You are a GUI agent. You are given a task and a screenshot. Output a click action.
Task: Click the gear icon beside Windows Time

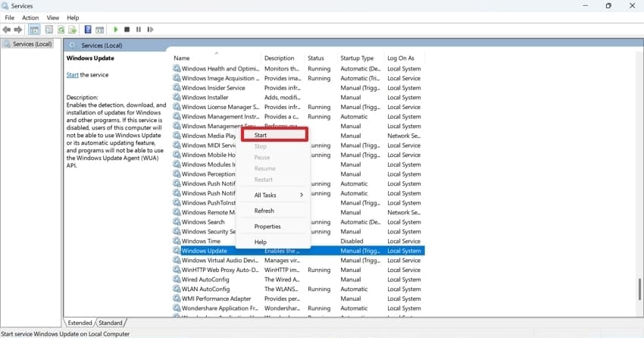tap(177, 241)
